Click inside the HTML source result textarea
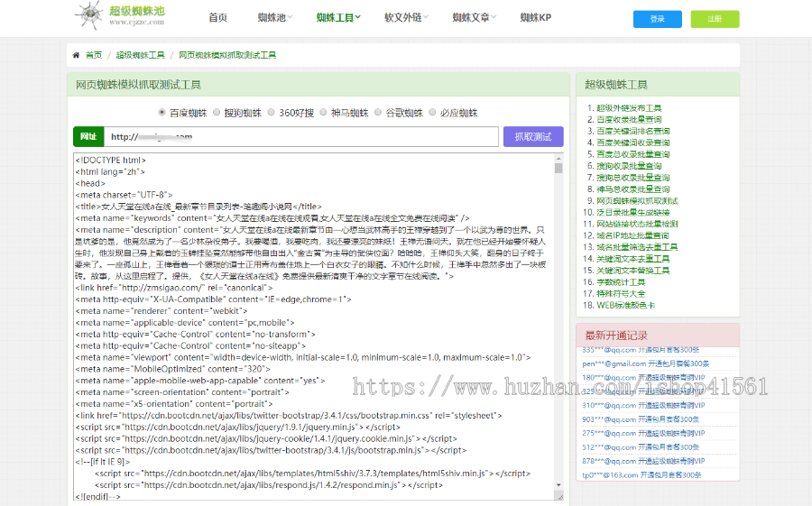This screenshot has width=812, height=506. 314,327
